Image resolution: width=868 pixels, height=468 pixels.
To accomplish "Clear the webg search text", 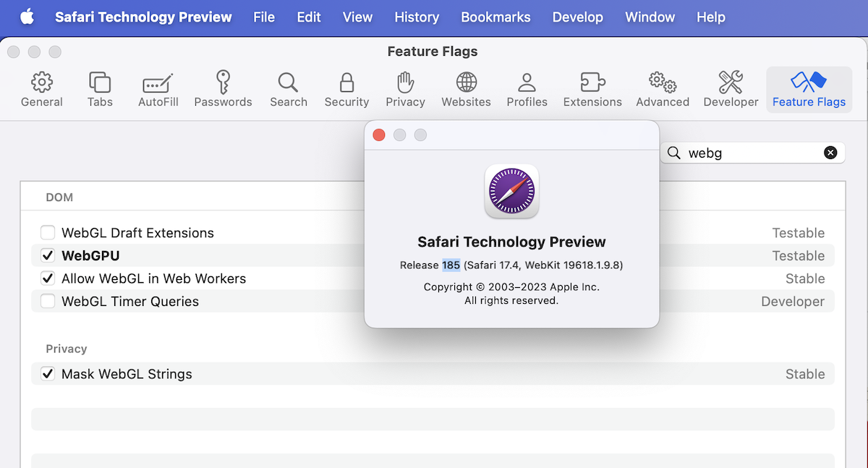I will pos(830,153).
